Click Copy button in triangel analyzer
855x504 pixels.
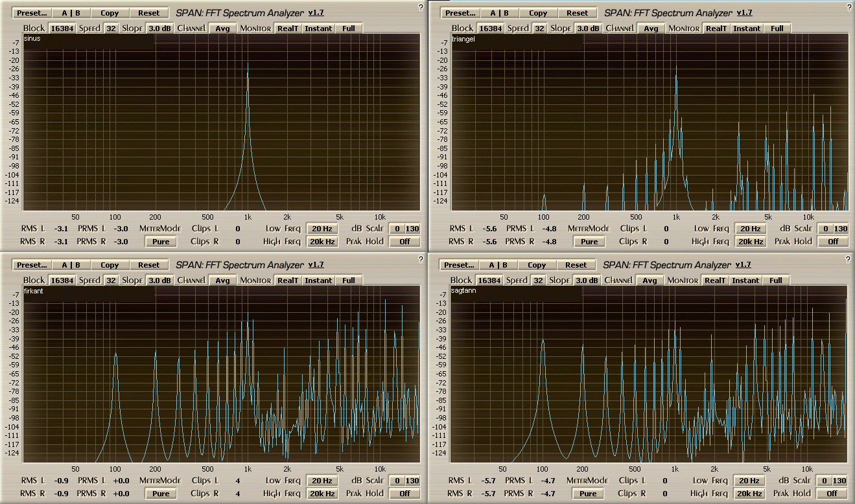pyautogui.click(x=538, y=13)
